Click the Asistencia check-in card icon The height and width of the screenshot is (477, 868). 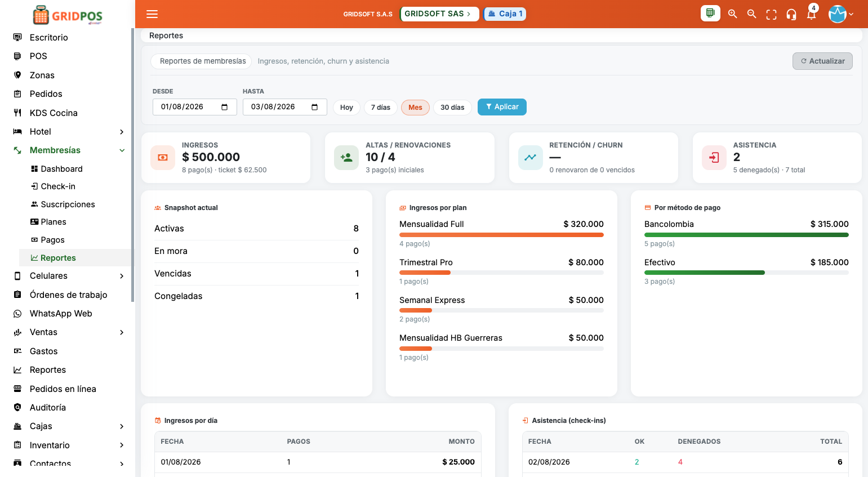pos(714,158)
